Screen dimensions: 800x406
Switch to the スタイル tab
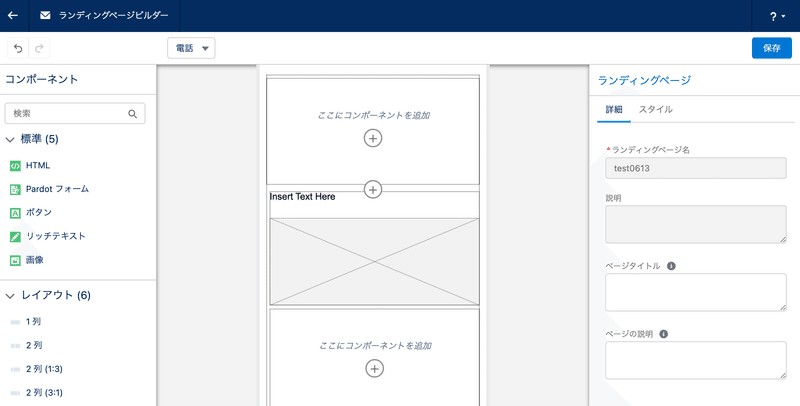coord(656,109)
